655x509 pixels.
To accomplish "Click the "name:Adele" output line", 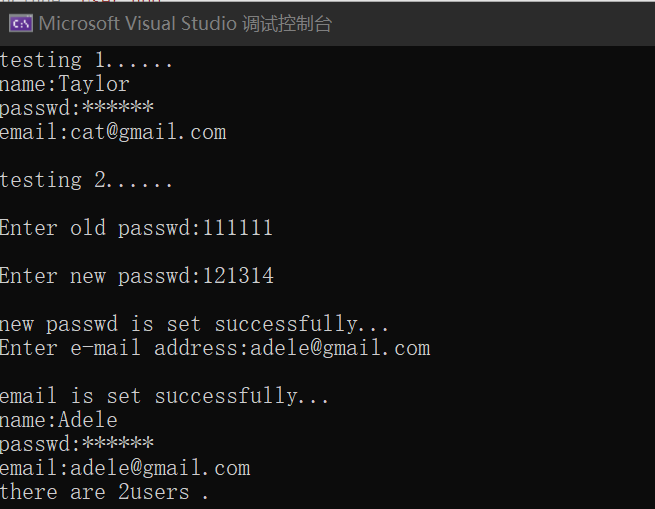I will 58,420.
